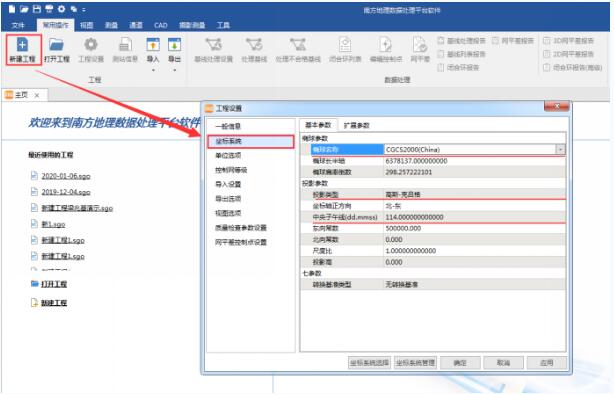The height and width of the screenshot is (394, 614).
Task: Click the 取消 button in dialog
Action: pyautogui.click(x=504, y=363)
